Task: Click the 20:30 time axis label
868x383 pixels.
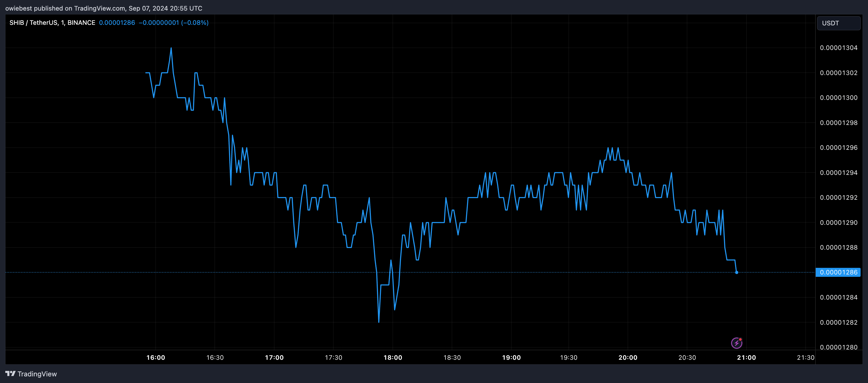Action: coord(687,357)
